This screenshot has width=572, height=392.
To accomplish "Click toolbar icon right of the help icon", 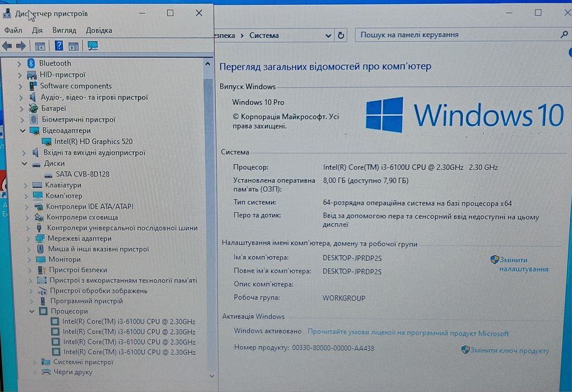I will click(x=73, y=46).
